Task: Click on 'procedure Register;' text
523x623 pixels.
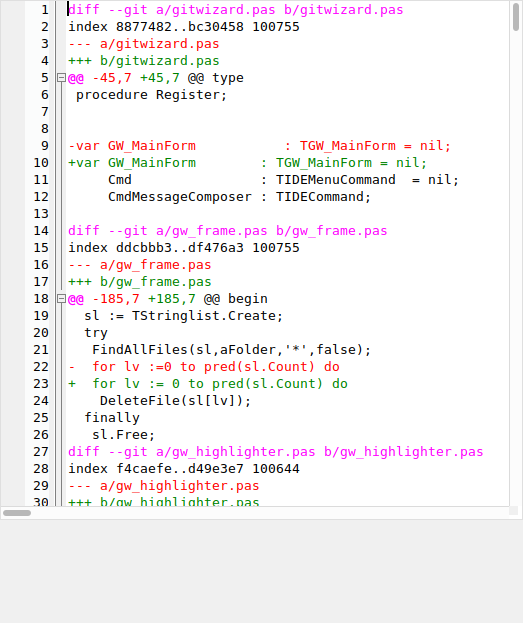Action: pyautogui.click(x=151, y=95)
